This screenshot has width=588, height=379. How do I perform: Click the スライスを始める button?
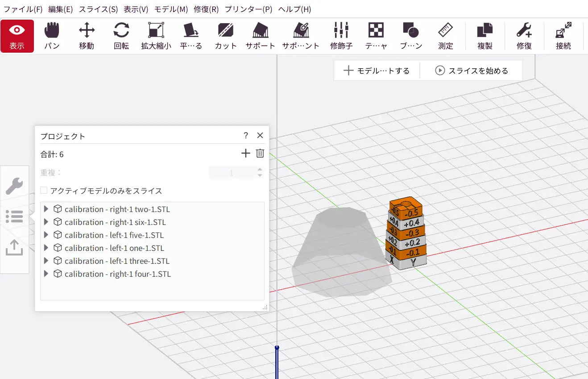pyautogui.click(x=472, y=71)
